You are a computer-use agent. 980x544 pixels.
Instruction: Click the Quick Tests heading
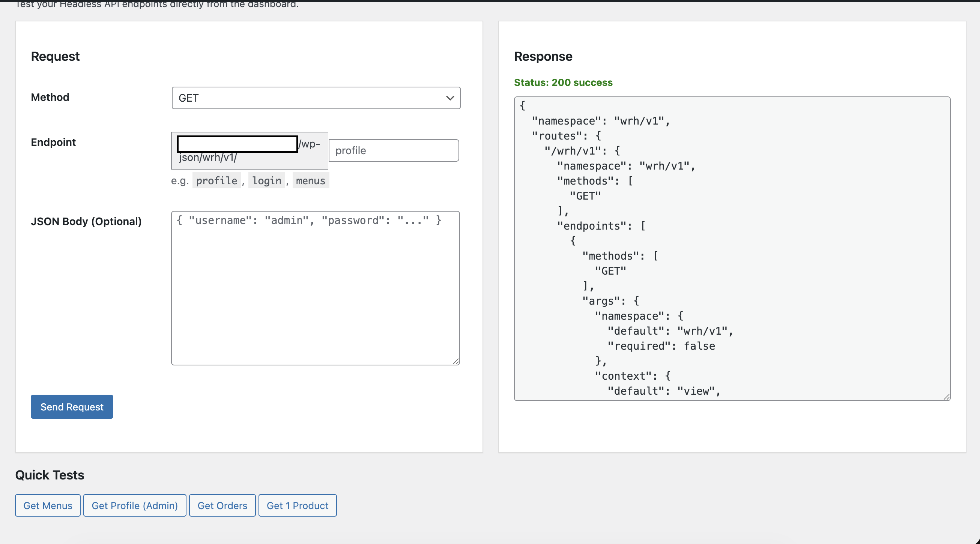(50, 475)
